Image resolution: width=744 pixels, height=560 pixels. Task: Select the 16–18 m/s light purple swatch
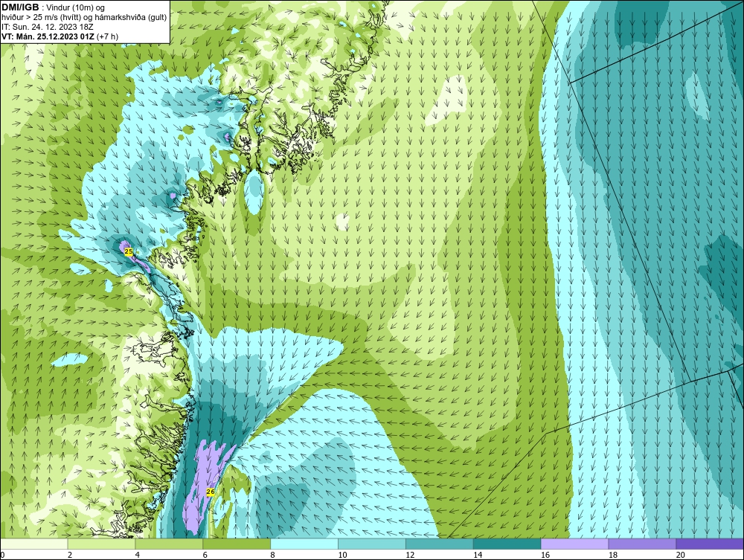[x=574, y=544]
